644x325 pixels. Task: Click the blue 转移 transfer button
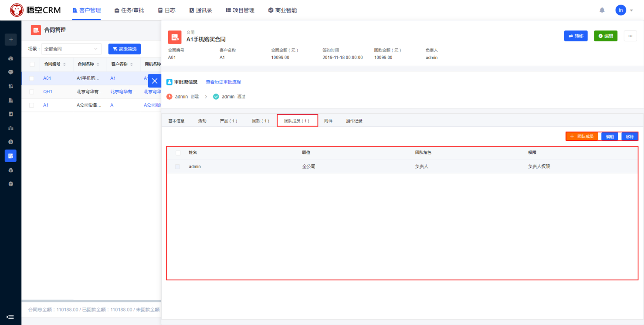(x=576, y=36)
